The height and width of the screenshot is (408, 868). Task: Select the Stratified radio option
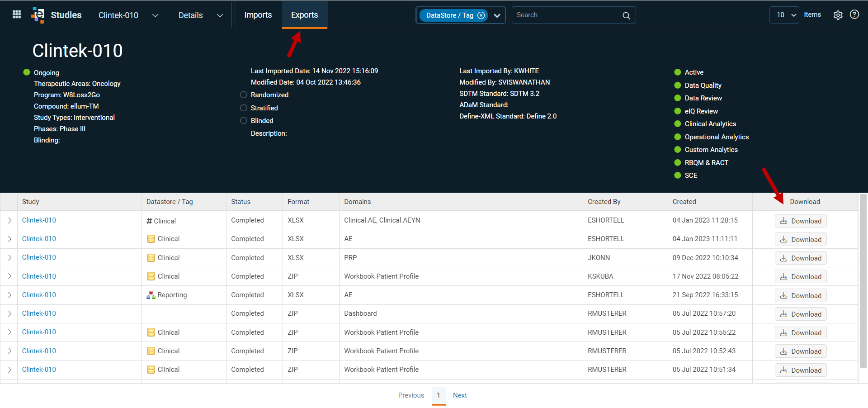[x=244, y=108]
